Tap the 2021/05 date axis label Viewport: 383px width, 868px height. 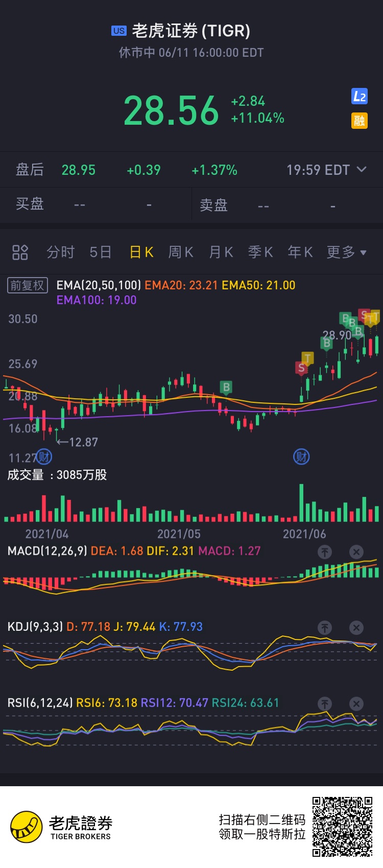tap(179, 534)
